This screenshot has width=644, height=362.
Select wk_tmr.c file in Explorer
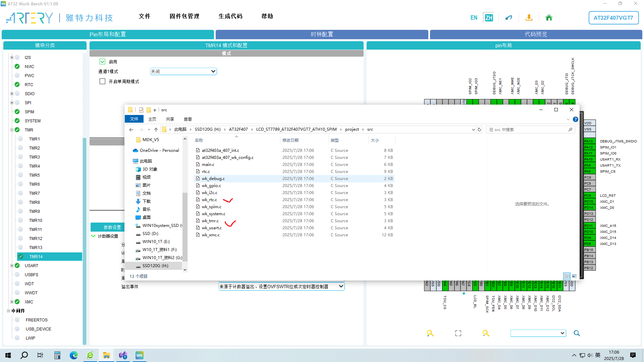tap(210, 221)
